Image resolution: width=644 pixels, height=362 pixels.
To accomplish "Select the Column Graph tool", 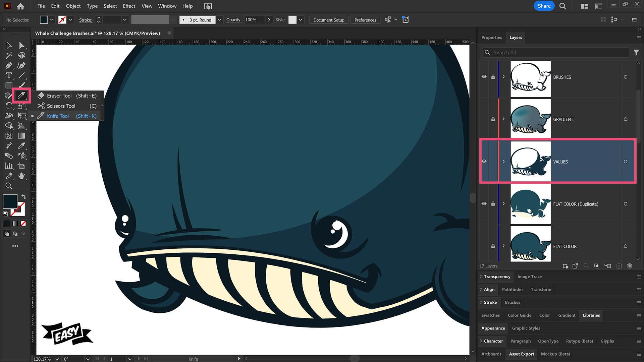I will coord(9,166).
